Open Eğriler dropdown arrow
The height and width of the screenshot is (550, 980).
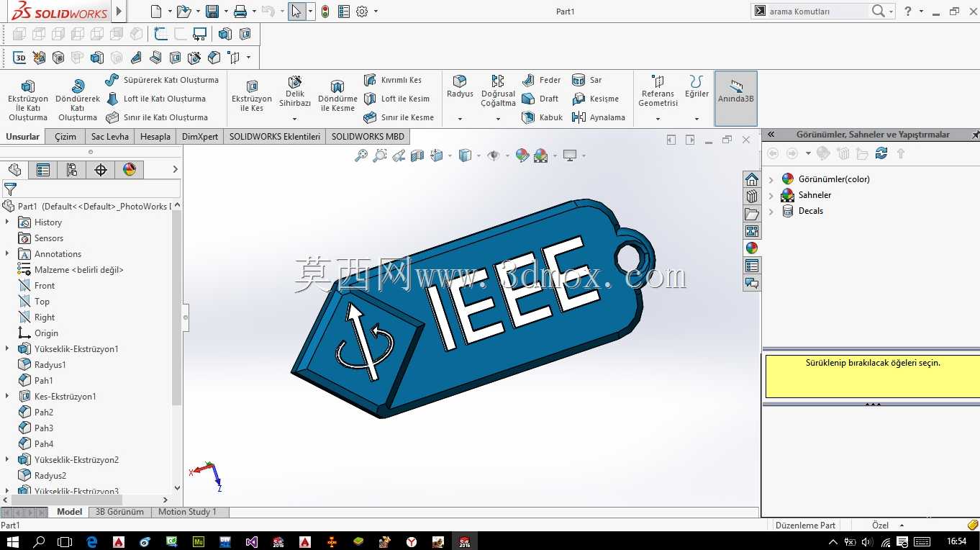(697, 120)
